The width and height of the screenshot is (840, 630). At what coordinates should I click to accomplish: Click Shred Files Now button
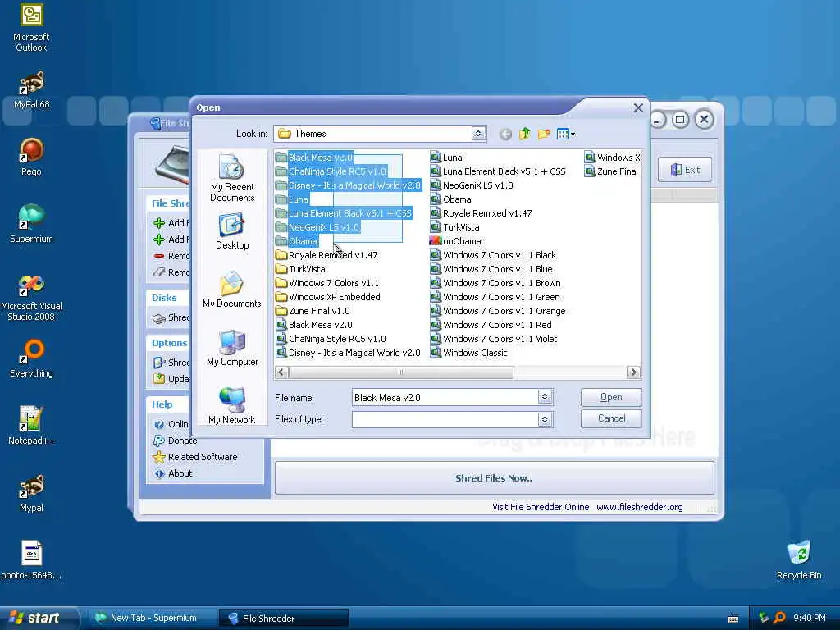(494, 478)
